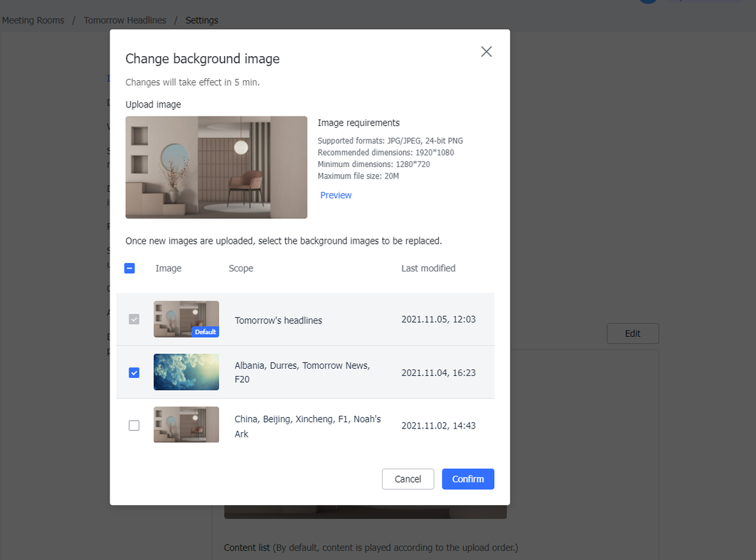The image size is (756, 560).
Task: Click the Noah's Ark row thumbnail
Action: coord(186,425)
